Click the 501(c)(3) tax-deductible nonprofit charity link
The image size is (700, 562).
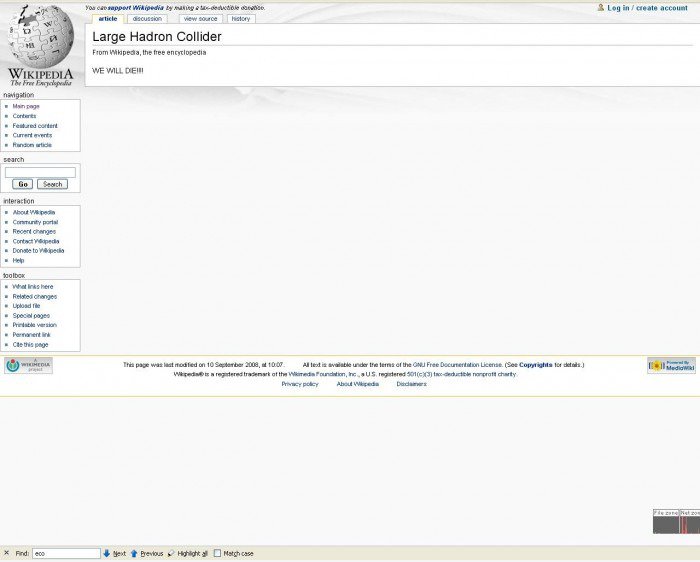click(x=462, y=374)
